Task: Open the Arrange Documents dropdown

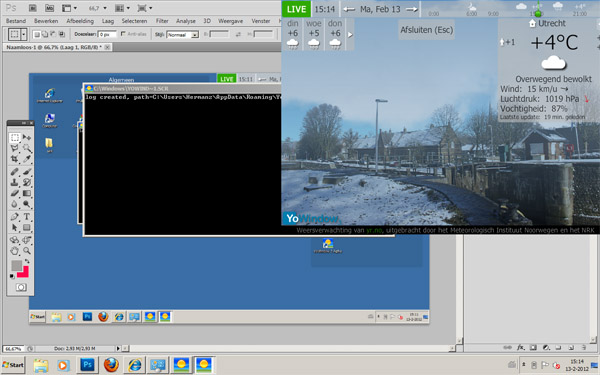Action: point(122,8)
